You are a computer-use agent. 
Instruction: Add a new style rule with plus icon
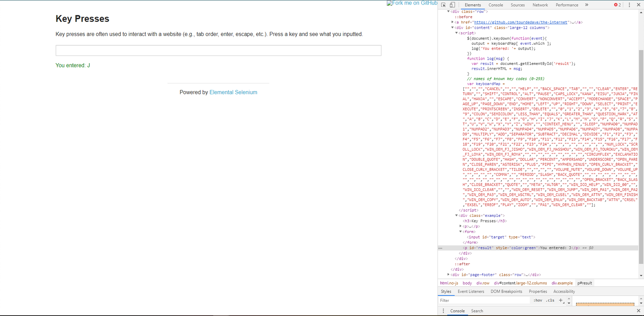tap(561, 300)
